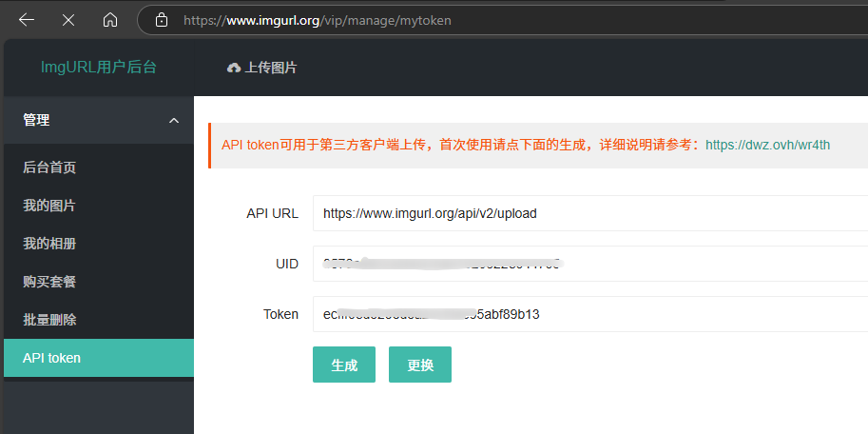Collapse the 管理 sidebar section
The height and width of the screenshot is (434, 868).
[x=174, y=120]
